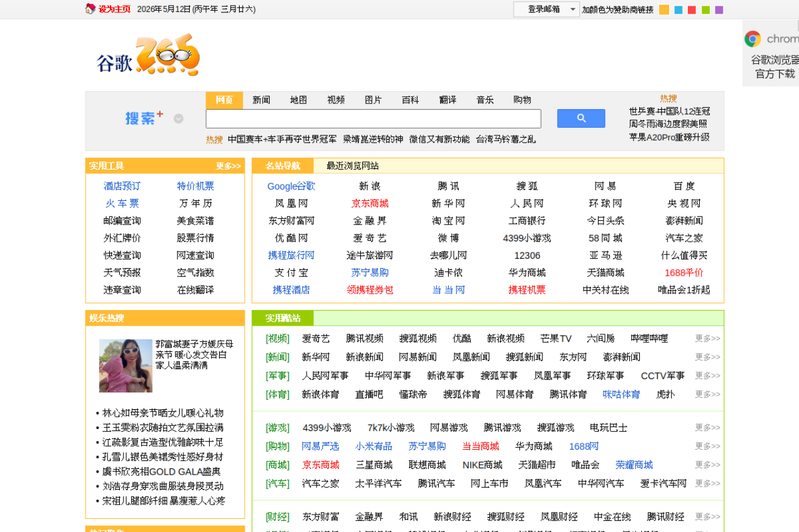Viewport: 799px width, 532px height.
Task: Select the 名站导航 tab
Action: tap(283, 166)
